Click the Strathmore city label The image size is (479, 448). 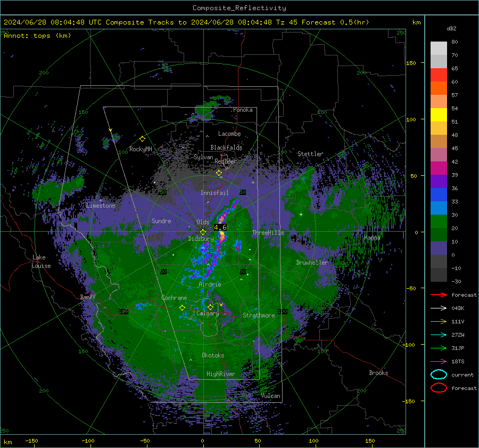point(259,315)
